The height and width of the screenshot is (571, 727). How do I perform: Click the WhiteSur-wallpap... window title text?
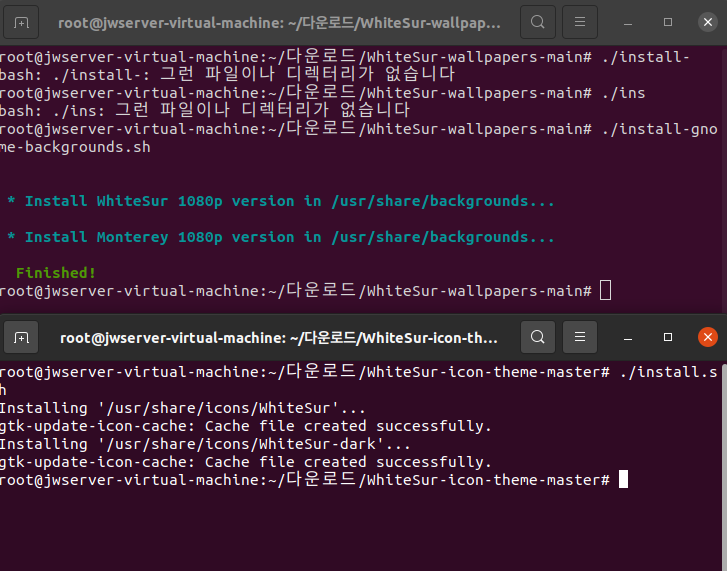(279, 23)
